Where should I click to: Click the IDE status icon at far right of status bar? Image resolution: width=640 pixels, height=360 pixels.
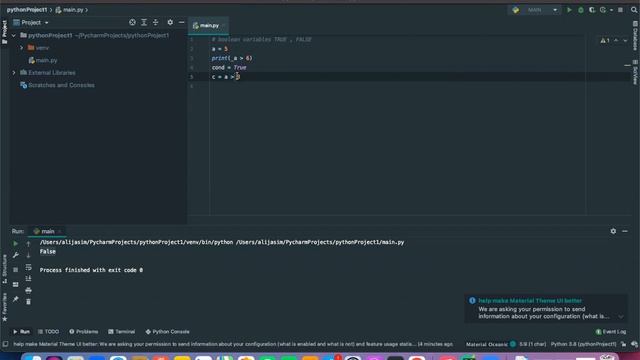coord(634,344)
